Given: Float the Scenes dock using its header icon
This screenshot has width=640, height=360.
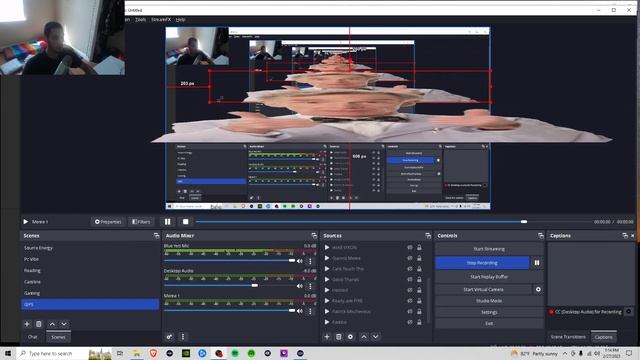Looking at the screenshot, I should click(x=156, y=236).
